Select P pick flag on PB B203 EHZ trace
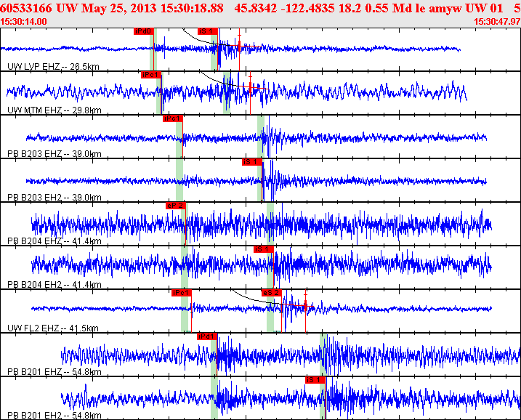Viewport: 521px width, 420px height. (172, 118)
